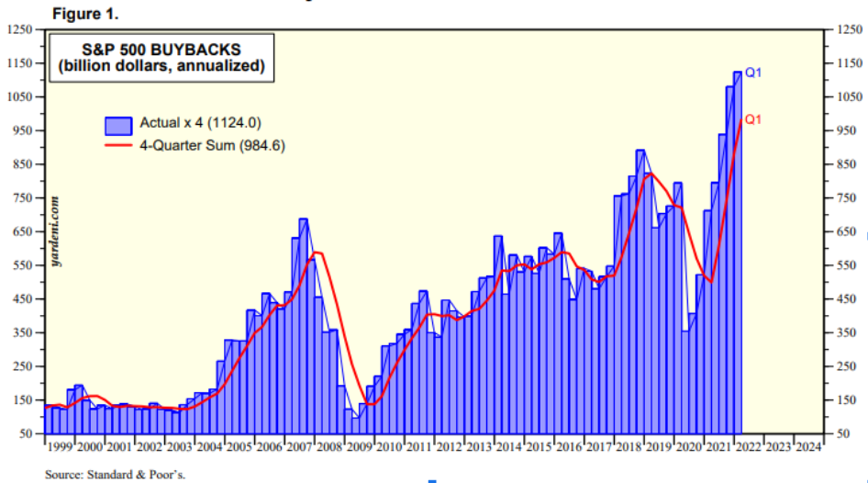Click the '(billion dollars, annualized)' subtitle
This screenshot has width=868, height=483.
[x=161, y=66]
